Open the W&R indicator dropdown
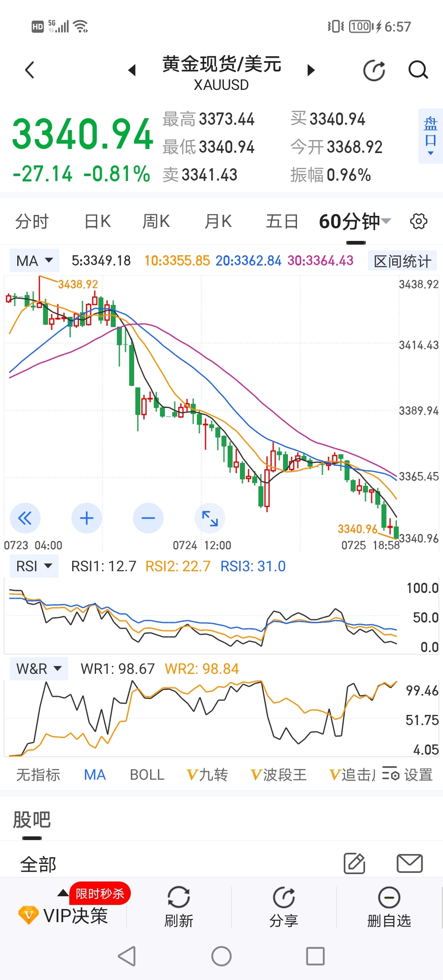The height and width of the screenshot is (980, 443). click(39, 669)
